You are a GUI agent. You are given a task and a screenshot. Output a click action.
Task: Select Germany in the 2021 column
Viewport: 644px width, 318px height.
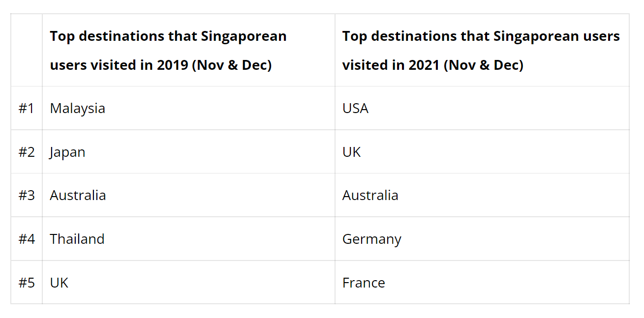[x=371, y=239]
